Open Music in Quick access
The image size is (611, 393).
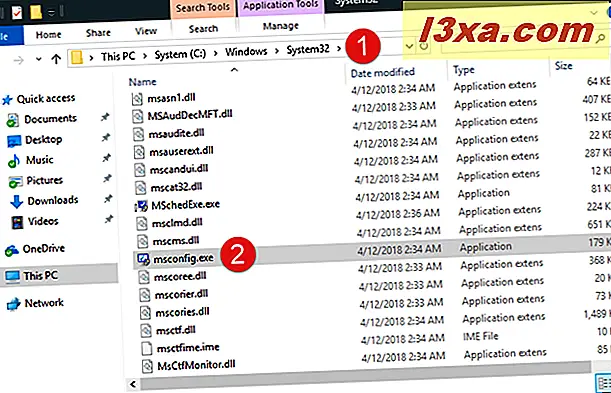click(x=39, y=160)
